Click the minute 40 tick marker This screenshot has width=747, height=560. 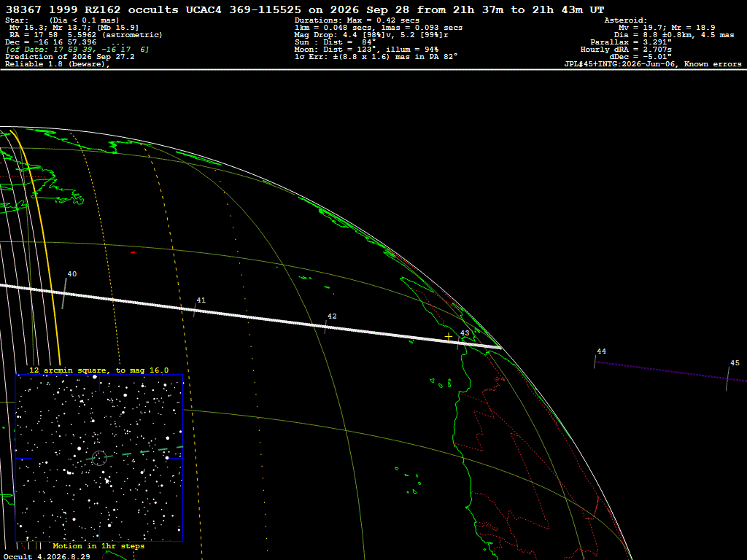pos(64,293)
